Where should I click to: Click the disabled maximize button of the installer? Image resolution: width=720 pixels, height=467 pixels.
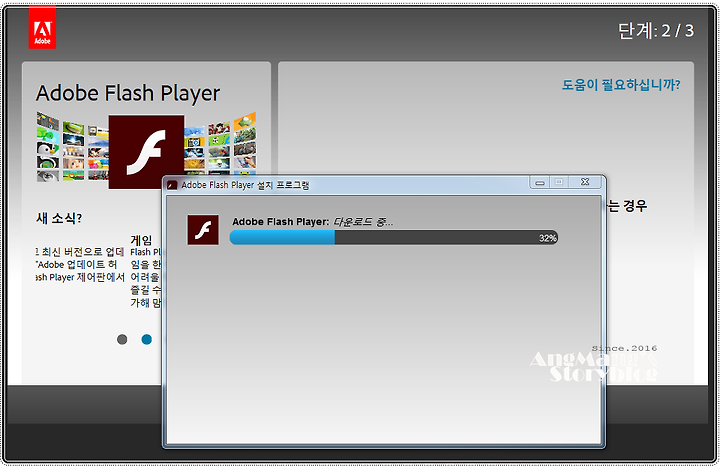coord(559,182)
